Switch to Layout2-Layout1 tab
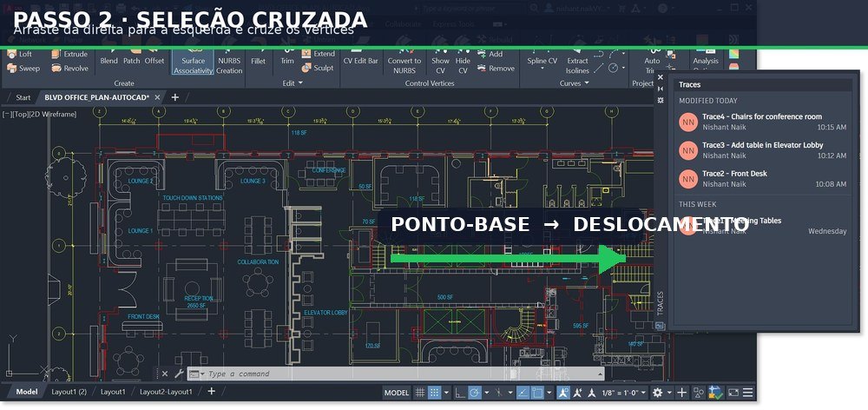This screenshot has height=410, width=868. click(166, 392)
